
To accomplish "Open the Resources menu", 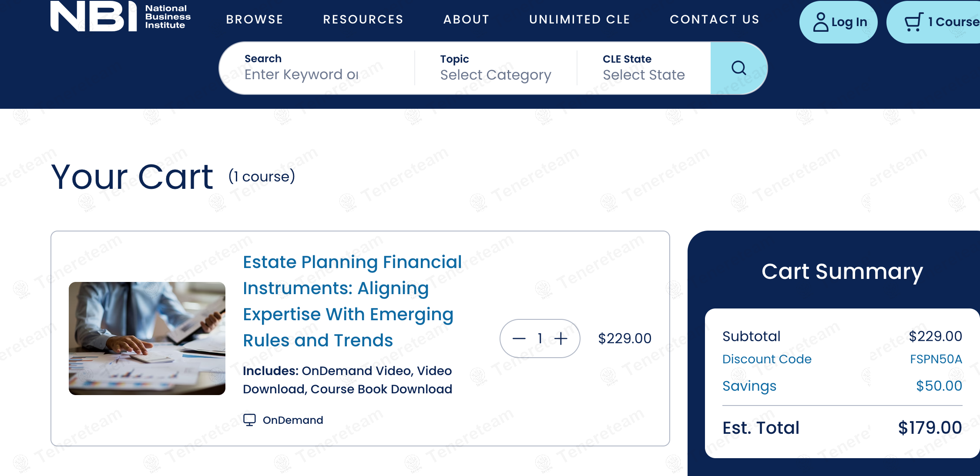I will 363,19.
